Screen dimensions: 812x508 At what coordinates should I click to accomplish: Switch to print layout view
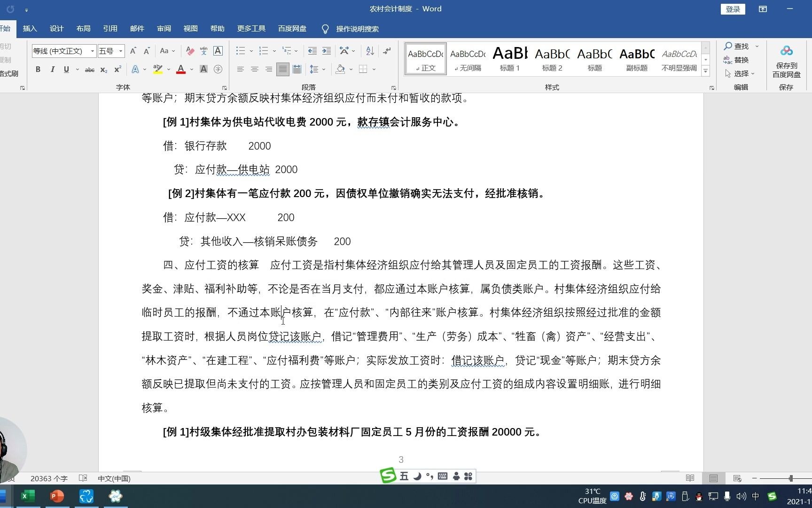[x=713, y=478]
